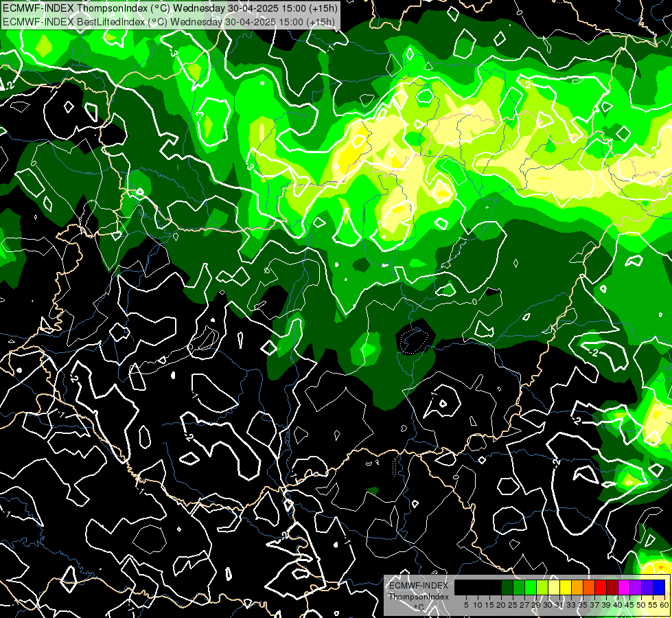This screenshot has width=672, height=618.
Task: Click the legend scale value 10
Action: coord(478,605)
